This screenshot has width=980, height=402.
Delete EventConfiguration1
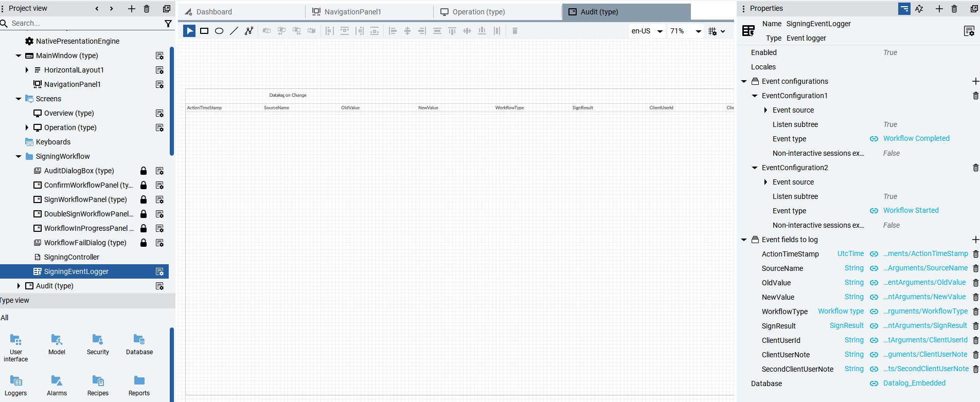(975, 96)
